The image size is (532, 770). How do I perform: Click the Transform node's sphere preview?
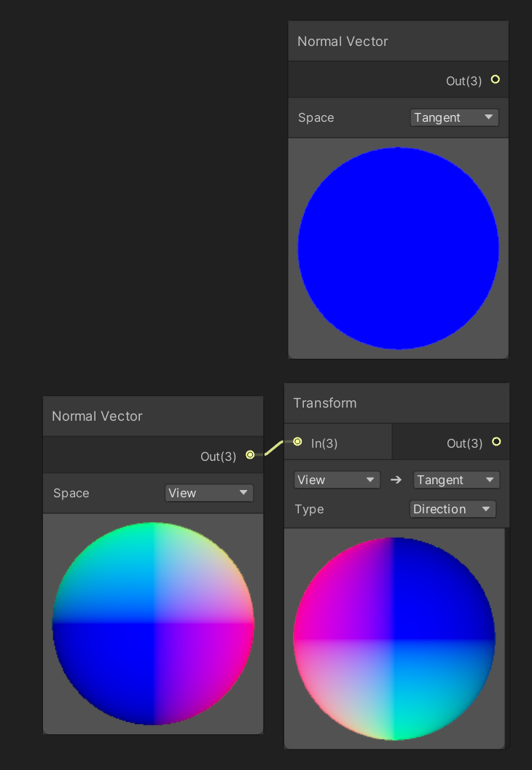point(394,639)
